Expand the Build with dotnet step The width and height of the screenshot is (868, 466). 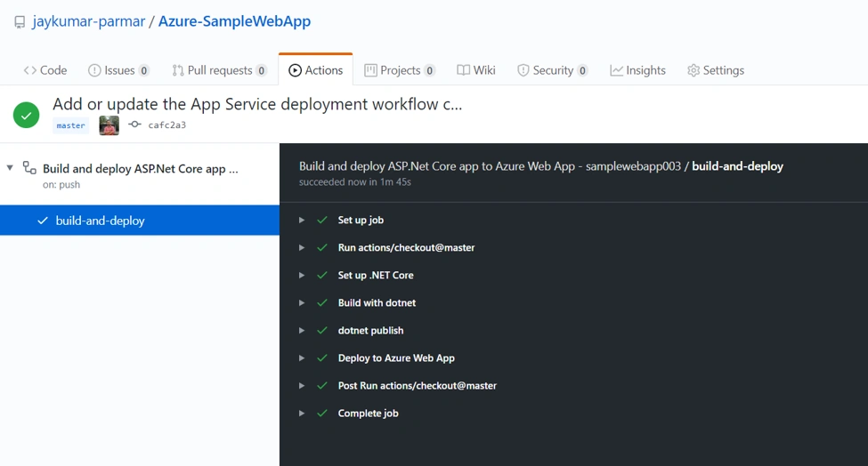coord(302,303)
